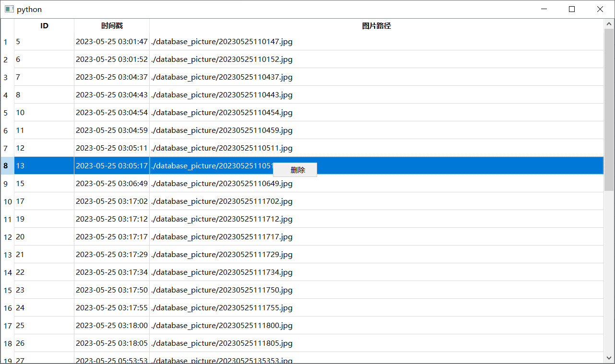This screenshot has height=364, width=615.
Task: Click timestamp 2023-05-25 03:04:59
Action: (x=112, y=130)
